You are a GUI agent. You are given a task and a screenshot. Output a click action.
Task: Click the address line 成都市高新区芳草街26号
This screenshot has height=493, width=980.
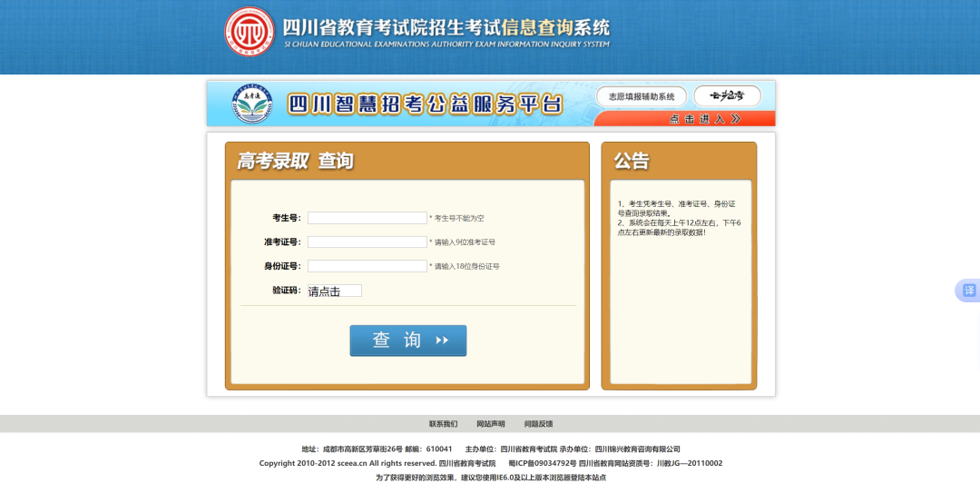pyautogui.click(x=362, y=449)
